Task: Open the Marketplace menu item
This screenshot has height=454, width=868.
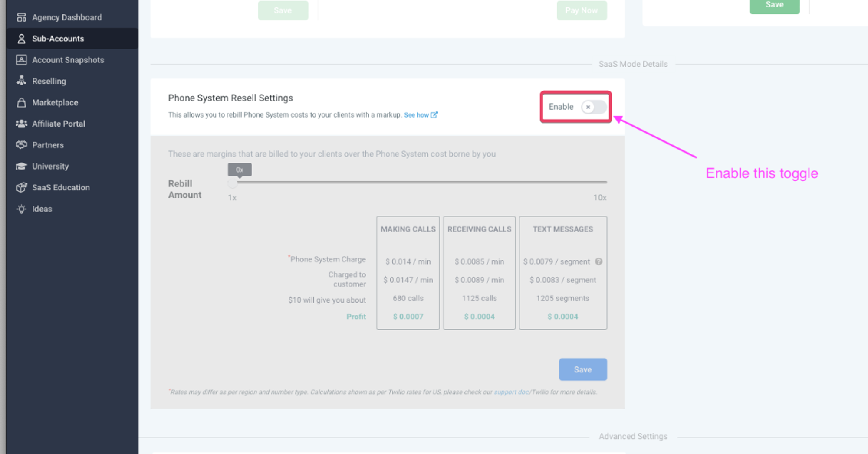Action: [x=55, y=102]
